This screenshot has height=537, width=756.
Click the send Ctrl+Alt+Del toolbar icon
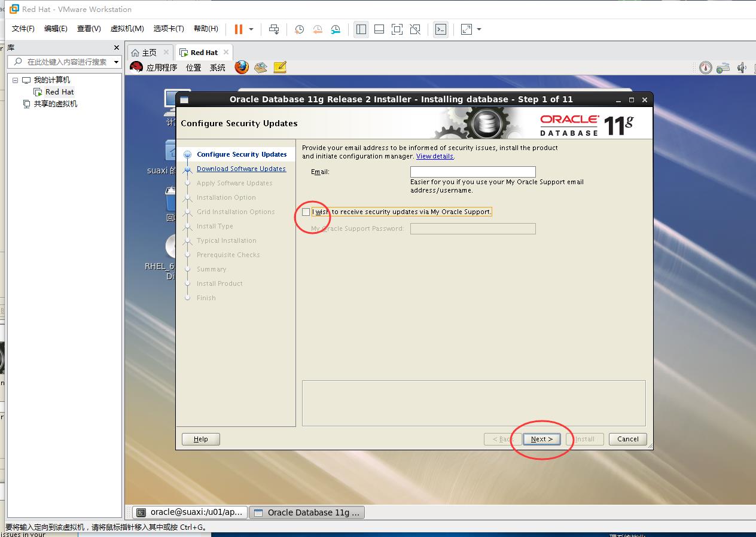click(x=274, y=29)
